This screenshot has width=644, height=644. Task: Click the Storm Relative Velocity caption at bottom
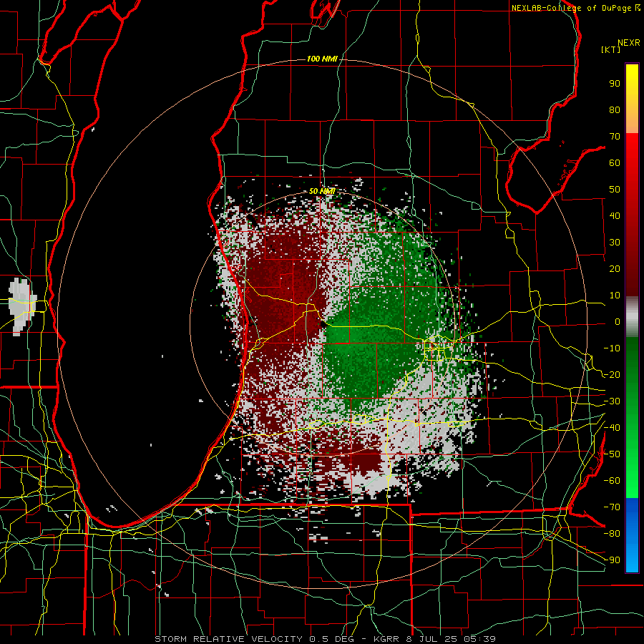(325, 639)
